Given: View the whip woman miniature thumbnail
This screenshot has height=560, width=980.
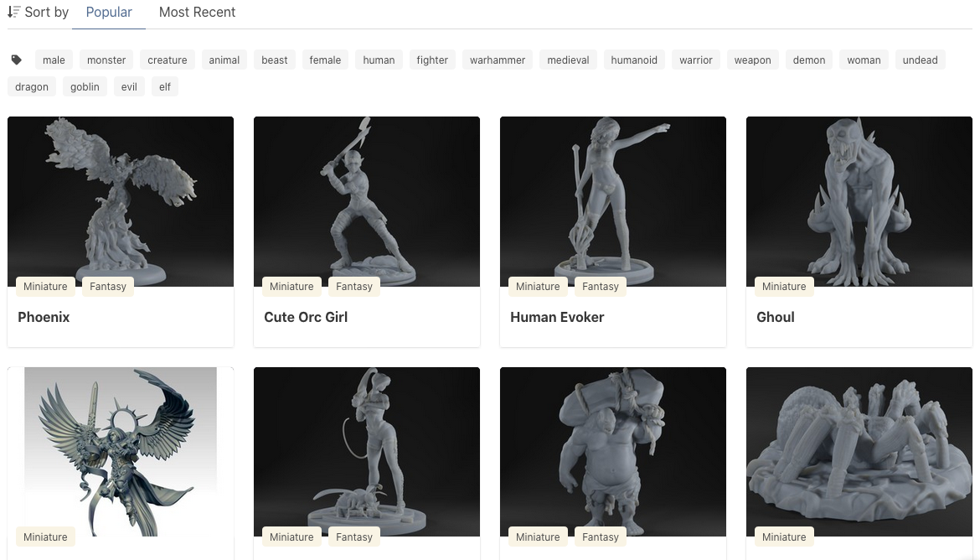Looking at the screenshot, I should (367, 452).
